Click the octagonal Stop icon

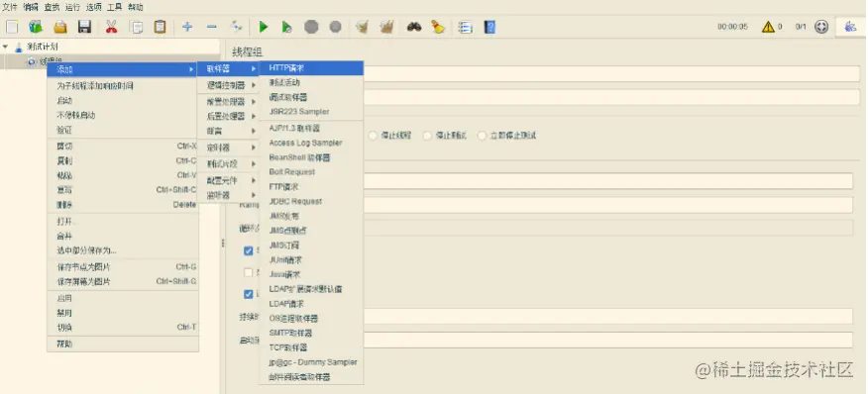[311, 27]
